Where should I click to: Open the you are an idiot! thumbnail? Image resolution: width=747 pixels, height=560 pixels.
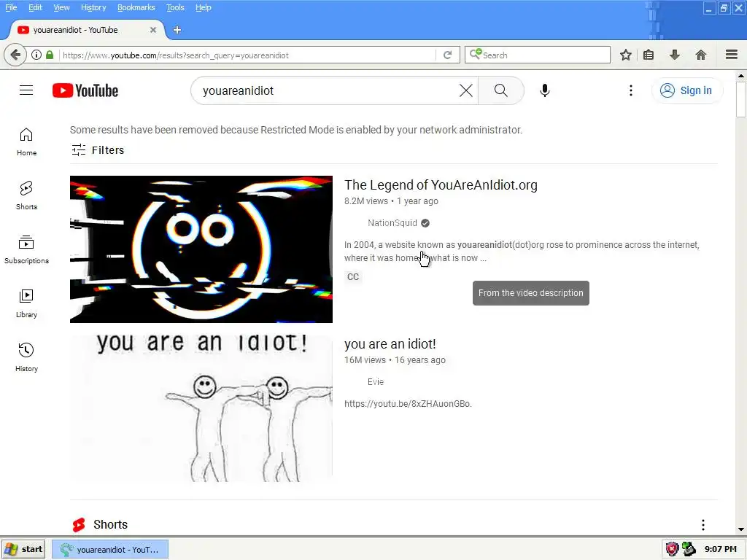point(201,408)
